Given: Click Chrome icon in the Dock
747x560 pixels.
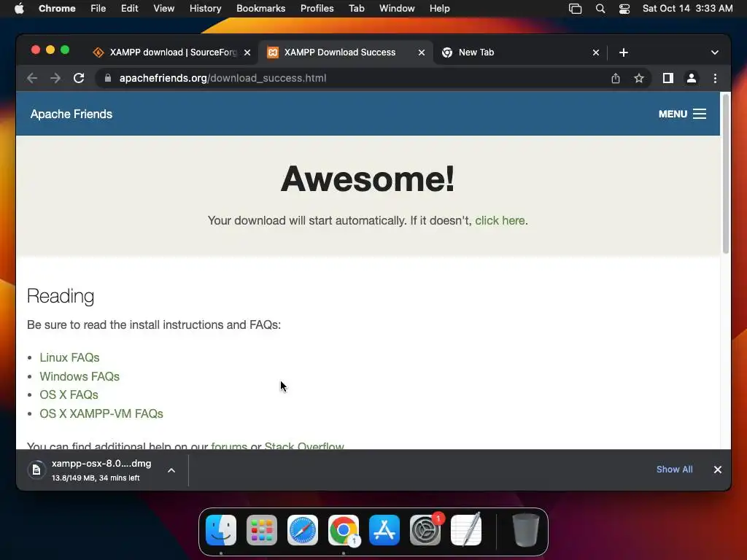Looking at the screenshot, I should 344,530.
